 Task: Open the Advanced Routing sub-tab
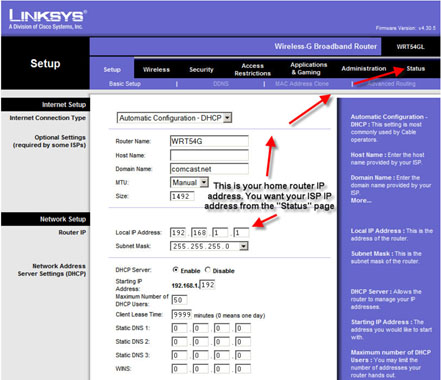click(x=391, y=84)
